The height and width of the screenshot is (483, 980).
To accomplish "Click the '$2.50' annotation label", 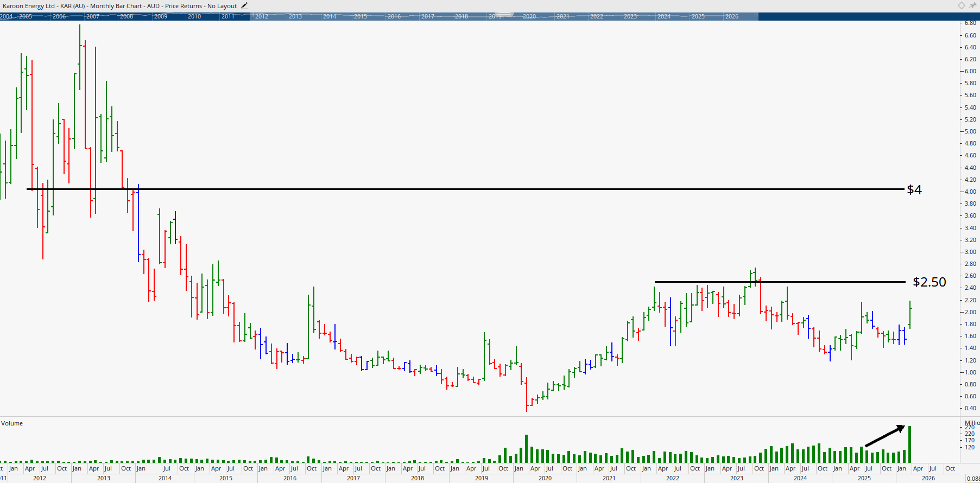I will click(930, 282).
